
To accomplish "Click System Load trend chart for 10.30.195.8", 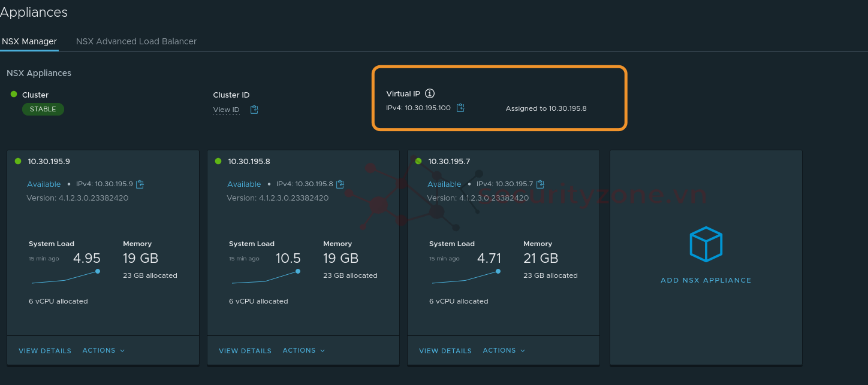I will (x=265, y=277).
